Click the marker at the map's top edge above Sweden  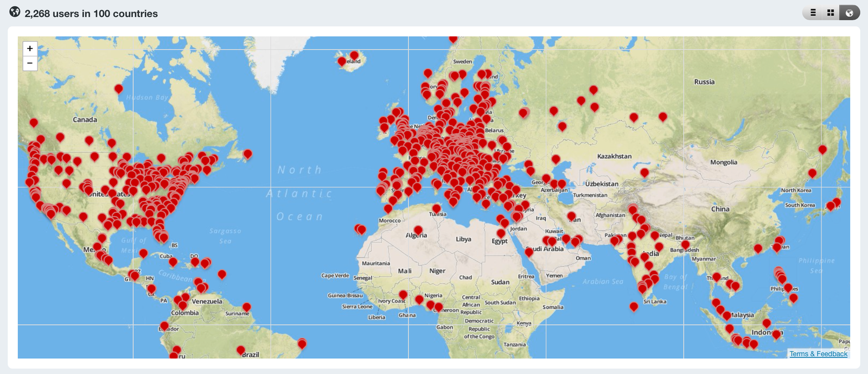(x=453, y=39)
